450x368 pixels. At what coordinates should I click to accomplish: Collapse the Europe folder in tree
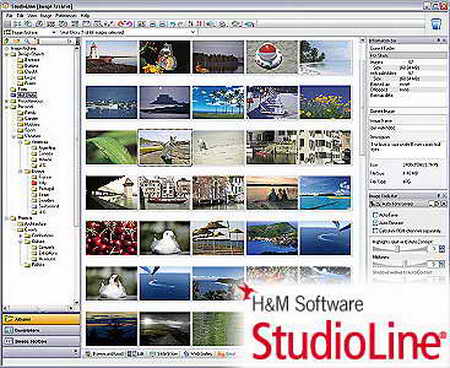pyautogui.click(x=20, y=171)
